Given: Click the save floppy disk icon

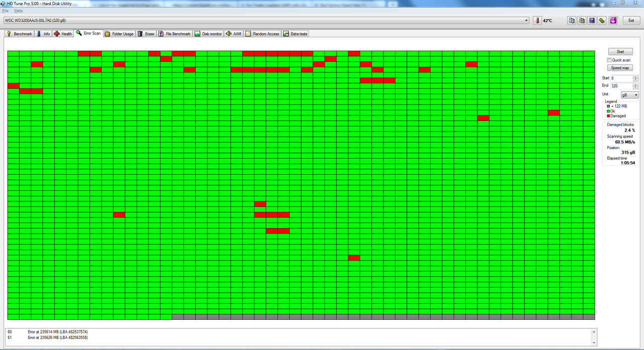Looking at the screenshot, I should (x=592, y=21).
